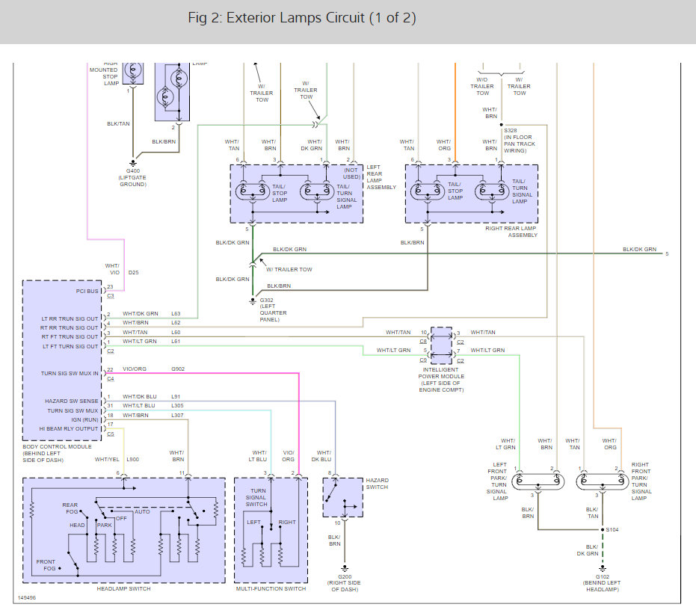Select circuit code 'L62'
Screen dimensions: 696x616
176,323
